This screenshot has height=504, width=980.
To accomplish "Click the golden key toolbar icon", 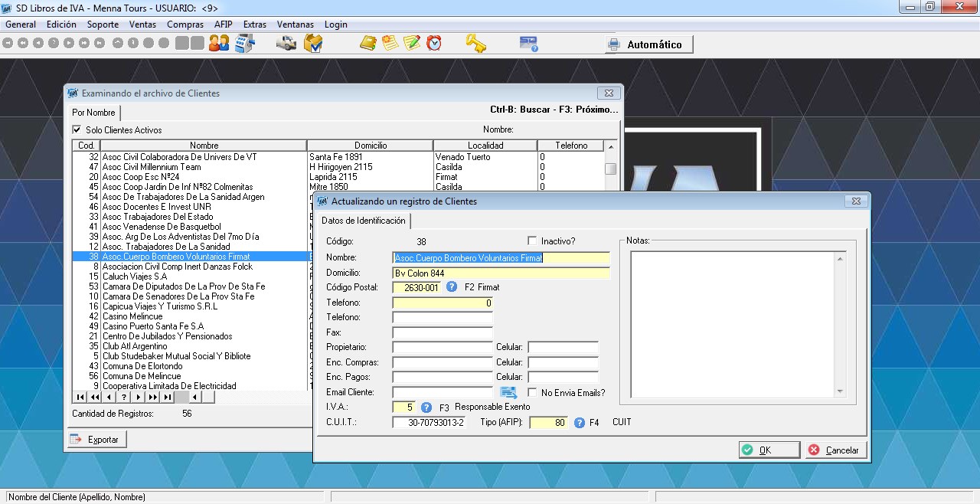I will [475, 44].
